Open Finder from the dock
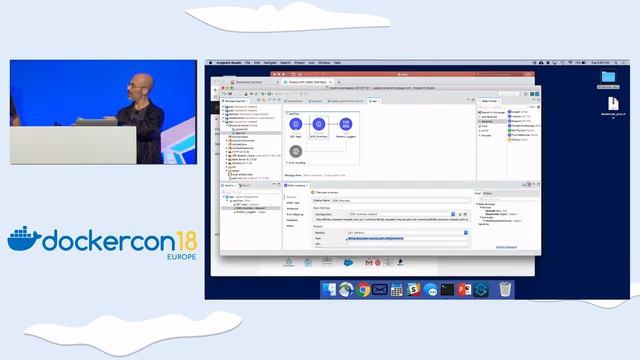 coord(329,290)
